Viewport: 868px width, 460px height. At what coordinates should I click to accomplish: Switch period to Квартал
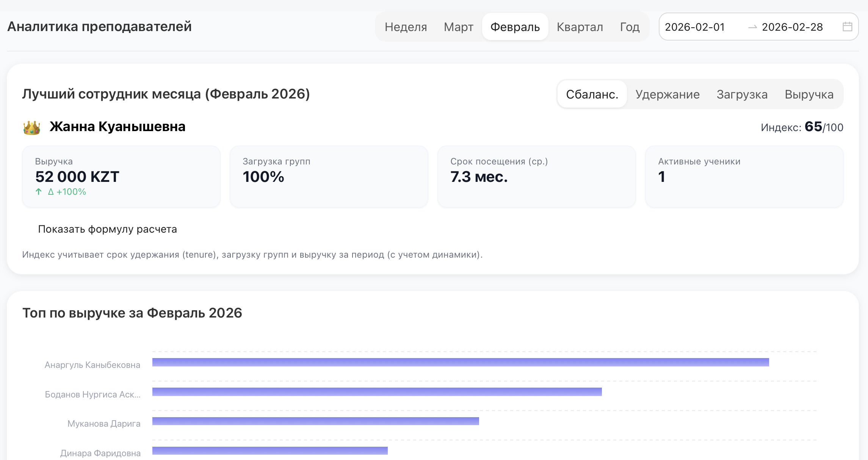[580, 27]
